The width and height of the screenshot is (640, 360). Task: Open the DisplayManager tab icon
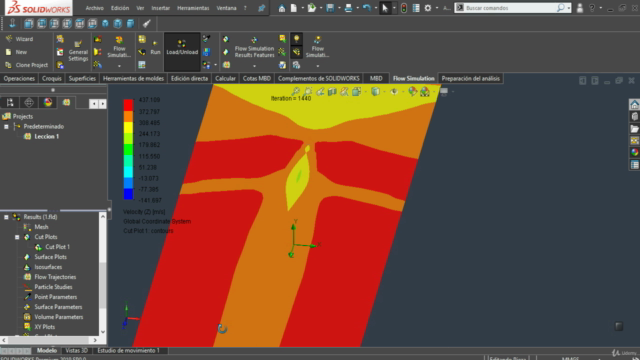click(48, 102)
